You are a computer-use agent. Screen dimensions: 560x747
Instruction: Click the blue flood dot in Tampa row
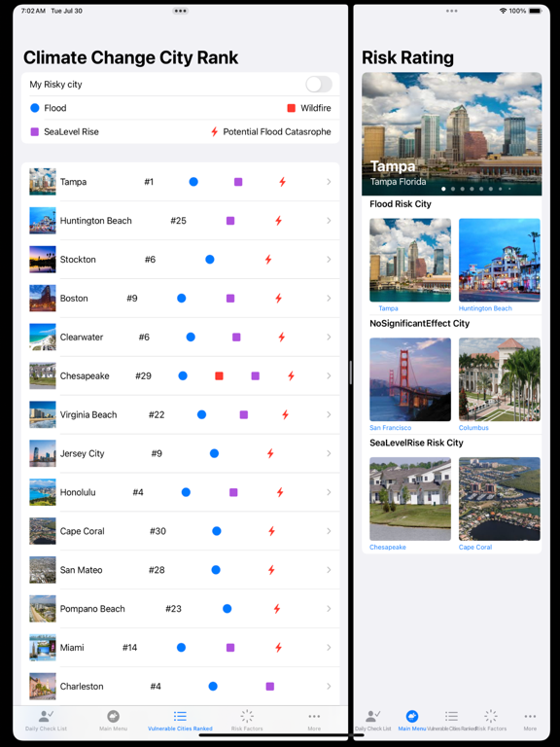coord(193,182)
